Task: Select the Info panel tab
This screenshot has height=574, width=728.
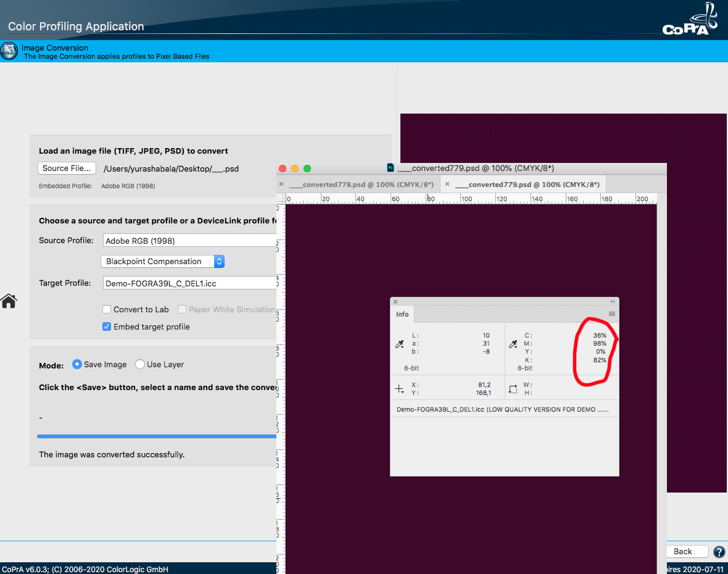Action: (x=402, y=314)
